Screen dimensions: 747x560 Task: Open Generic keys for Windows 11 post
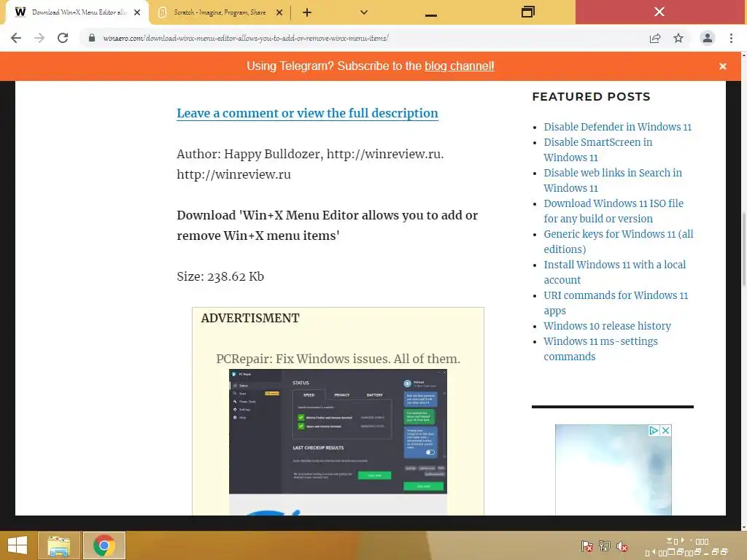[619, 241]
